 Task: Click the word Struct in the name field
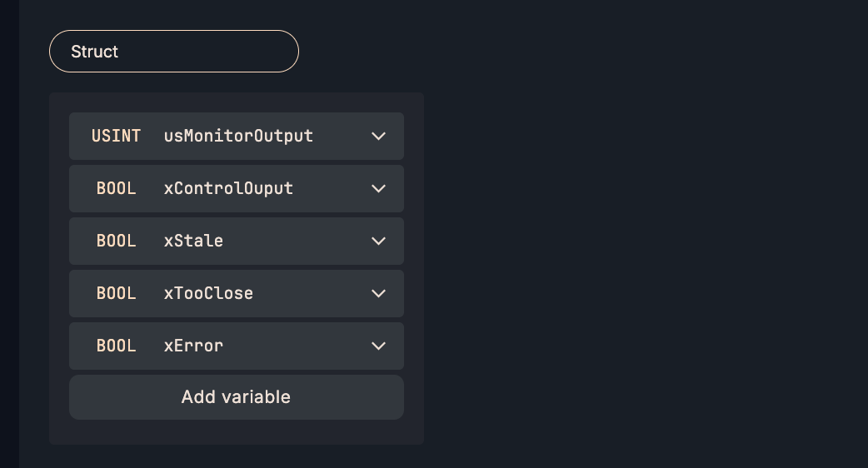pos(94,52)
